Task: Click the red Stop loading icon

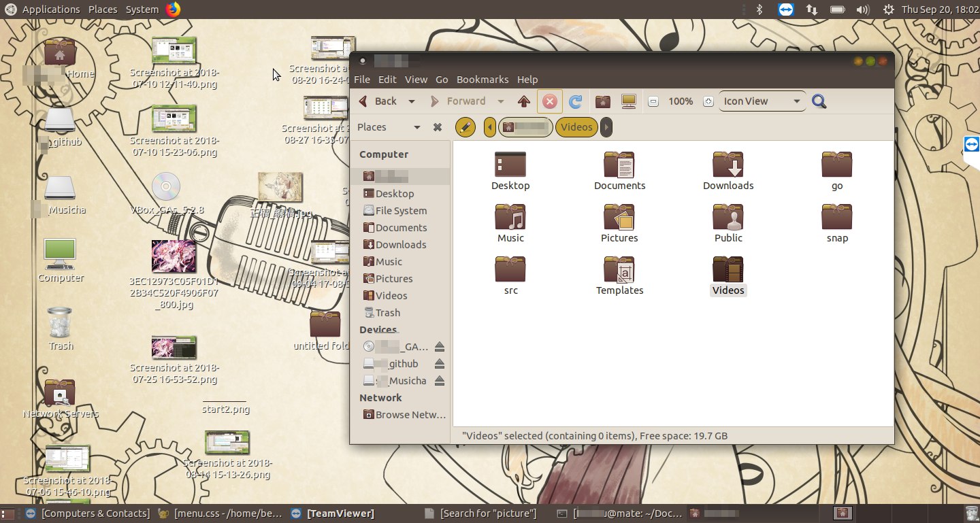Action: point(549,101)
